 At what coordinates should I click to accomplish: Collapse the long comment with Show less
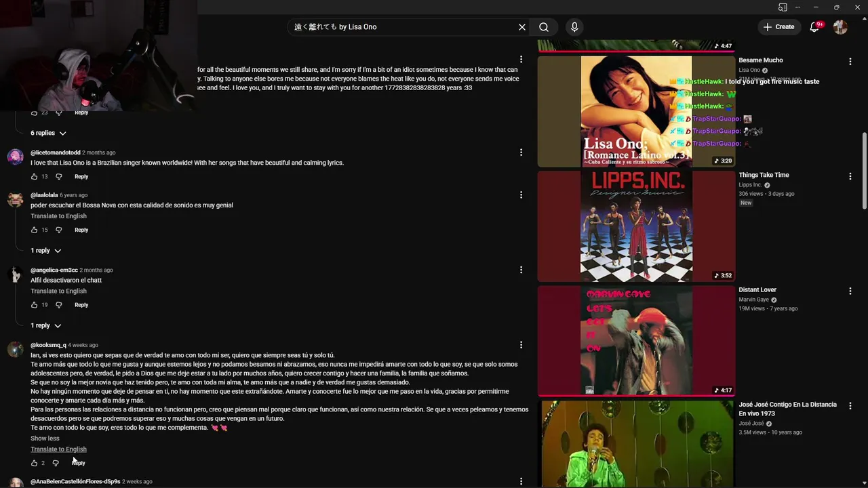pyautogui.click(x=45, y=439)
